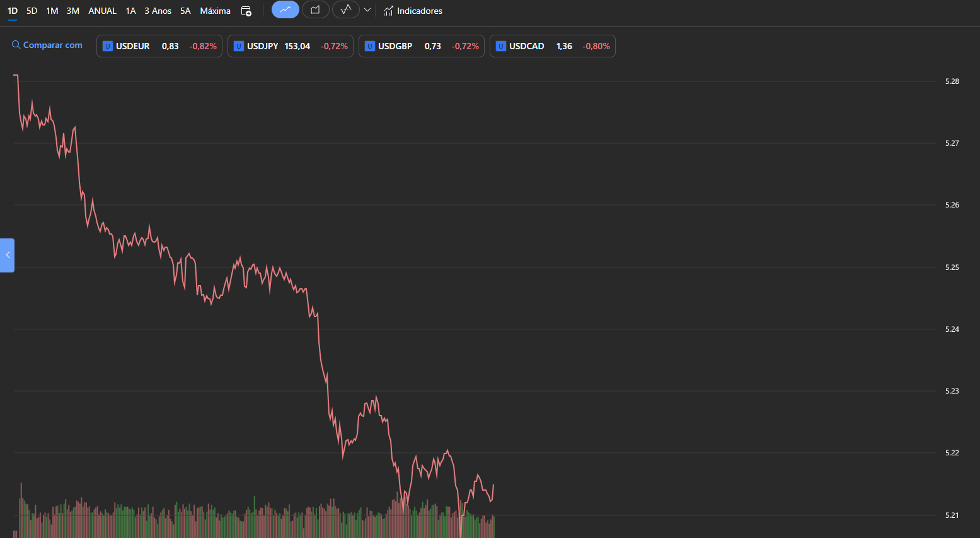Switch to the area/mountain chart icon
The height and width of the screenshot is (538, 980).
[x=315, y=9]
